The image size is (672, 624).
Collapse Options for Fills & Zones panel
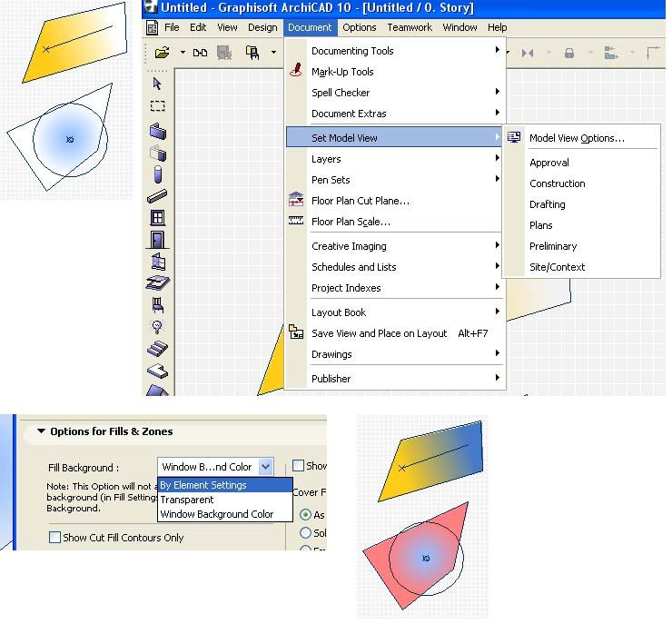(x=41, y=431)
